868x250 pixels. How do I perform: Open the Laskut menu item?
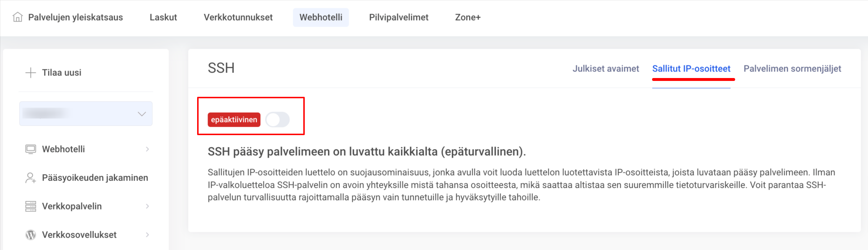point(163,17)
